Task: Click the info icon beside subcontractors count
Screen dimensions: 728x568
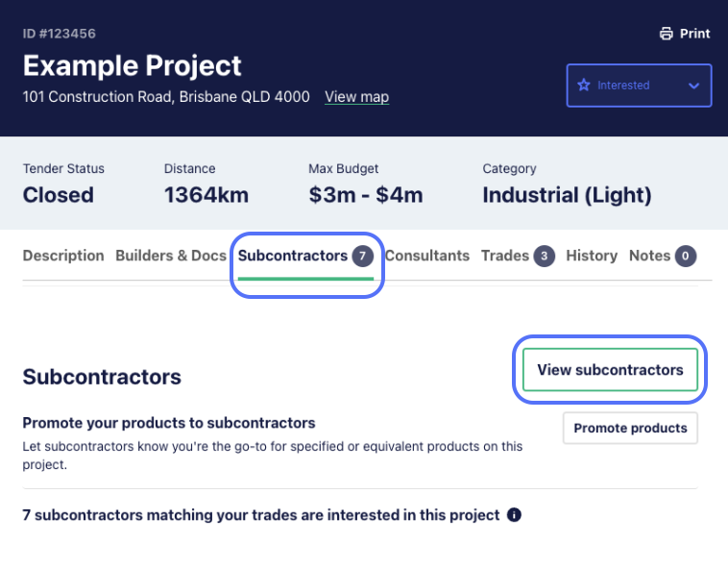Action: pyautogui.click(x=514, y=514)
